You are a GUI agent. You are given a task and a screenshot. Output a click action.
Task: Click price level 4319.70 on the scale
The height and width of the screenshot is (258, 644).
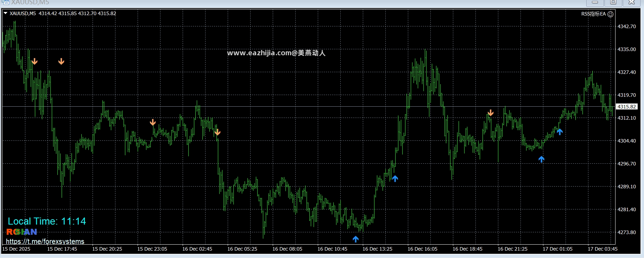(627, 95)
